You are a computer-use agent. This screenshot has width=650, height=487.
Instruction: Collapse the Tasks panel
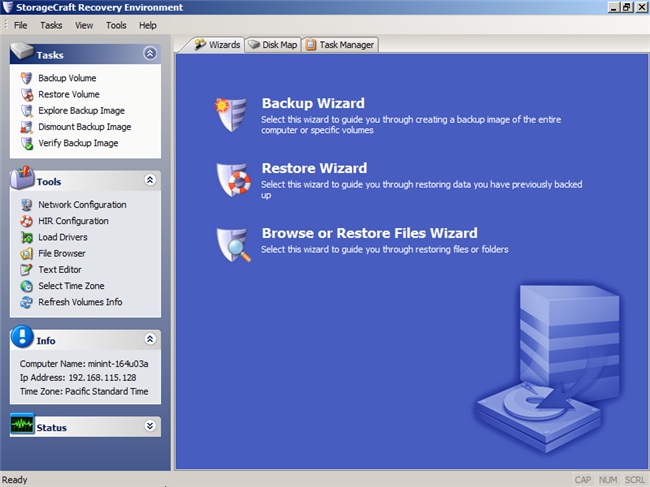pos(150,53)
